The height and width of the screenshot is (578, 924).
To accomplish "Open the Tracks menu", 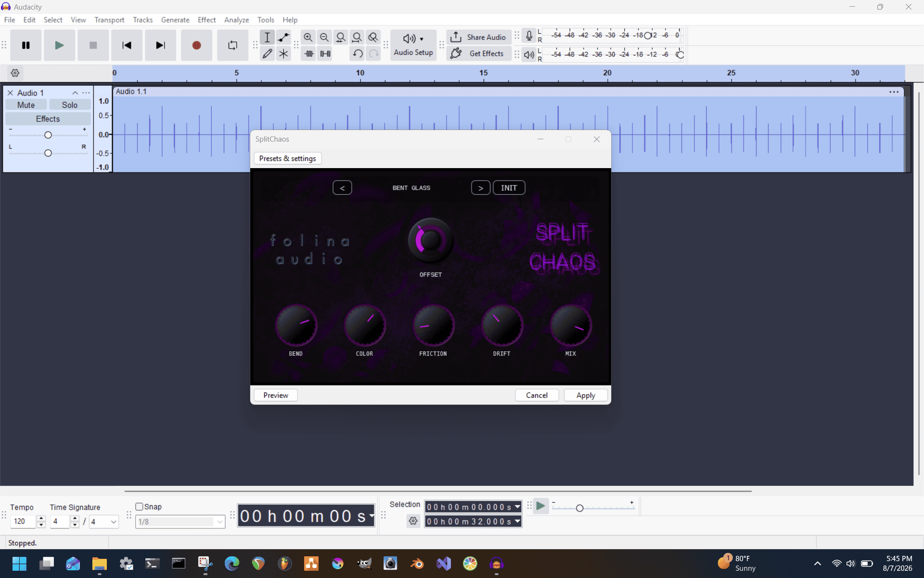I will click(142, 20).
